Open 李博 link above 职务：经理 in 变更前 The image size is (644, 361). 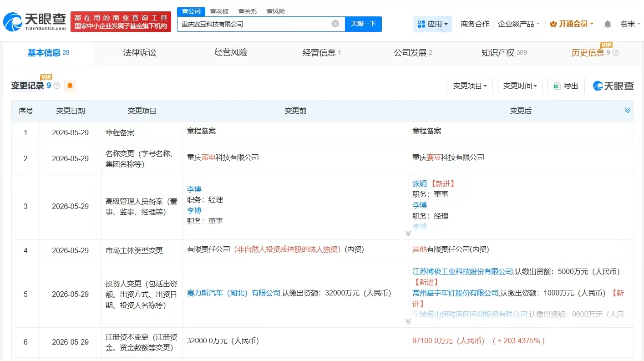pyautogui.click(x=194, y=189)
